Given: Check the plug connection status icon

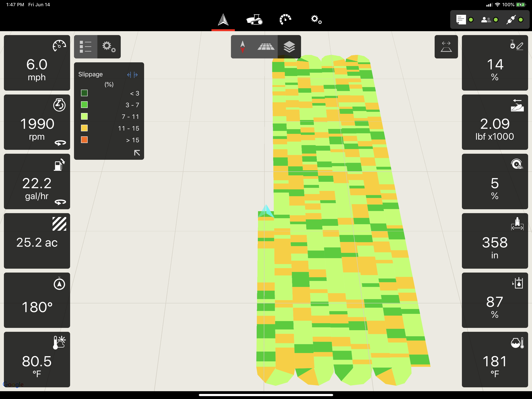Looking at the screenshot, I should (514, 20).
